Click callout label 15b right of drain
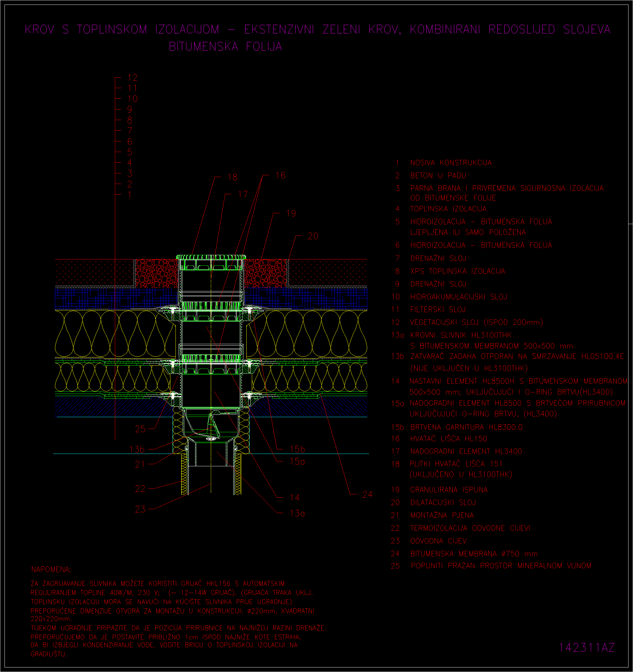This screenshot has height=672, width=633. 297,449
